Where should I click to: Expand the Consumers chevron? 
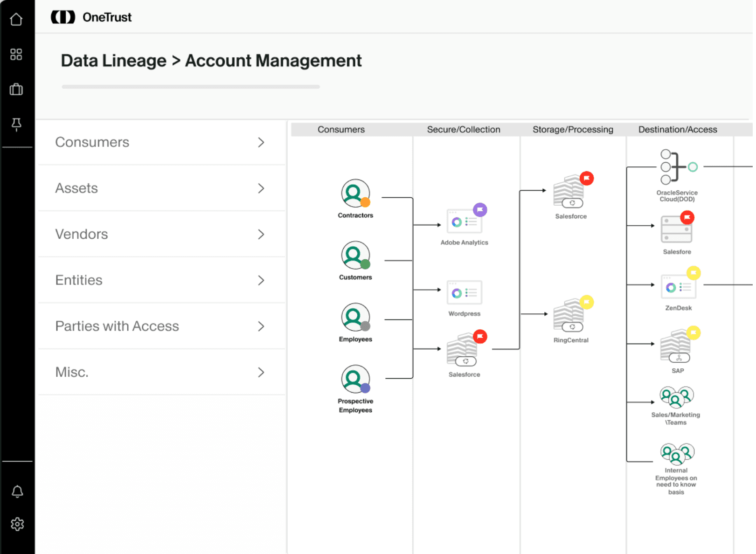(x=261, y=142)
